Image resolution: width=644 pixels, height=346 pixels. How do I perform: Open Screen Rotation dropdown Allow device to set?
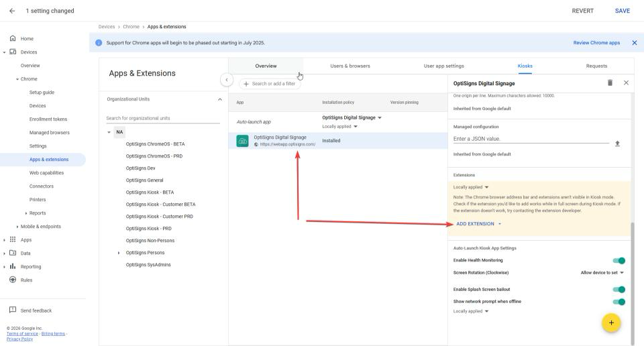coord(602,272)
